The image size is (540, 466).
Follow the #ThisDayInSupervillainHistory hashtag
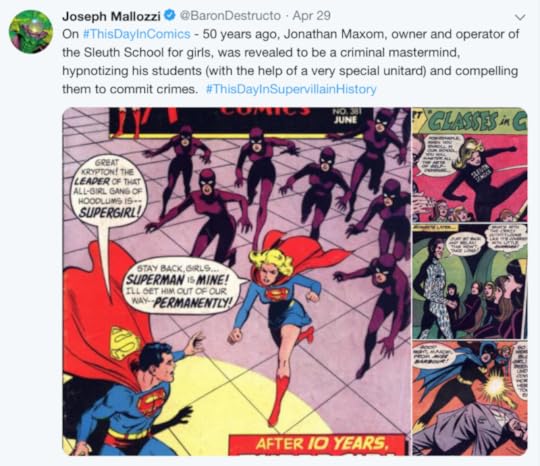(291, 89)
